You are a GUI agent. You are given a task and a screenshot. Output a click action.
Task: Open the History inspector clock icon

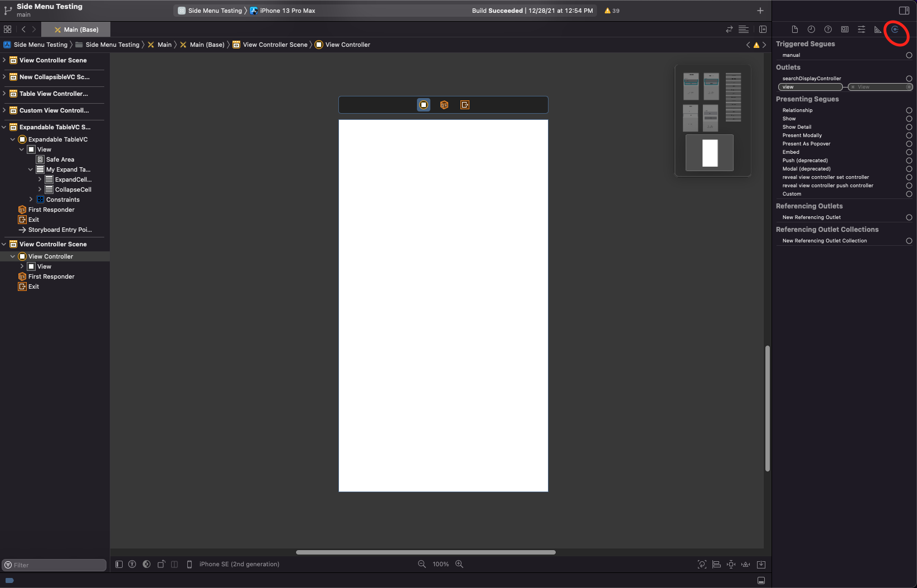click(811, 30)
